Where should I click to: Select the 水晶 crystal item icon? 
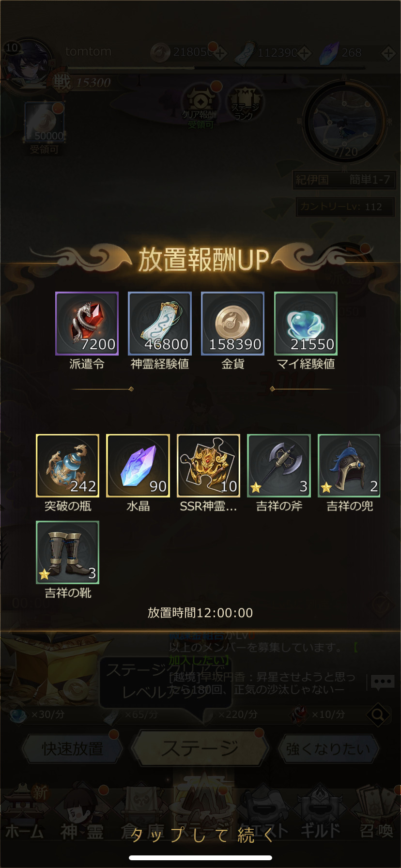coord(138,466)
